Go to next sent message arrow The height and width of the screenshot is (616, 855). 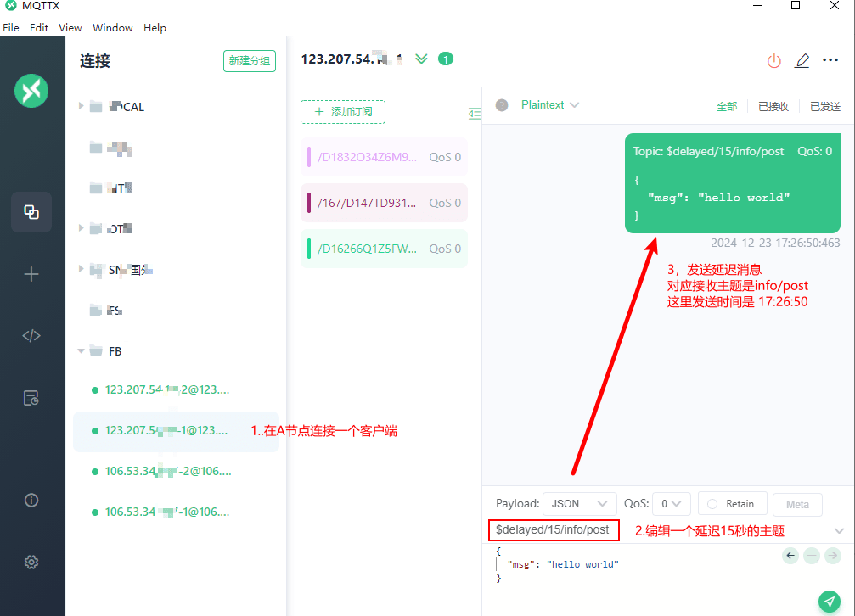[x=832, y=556]
